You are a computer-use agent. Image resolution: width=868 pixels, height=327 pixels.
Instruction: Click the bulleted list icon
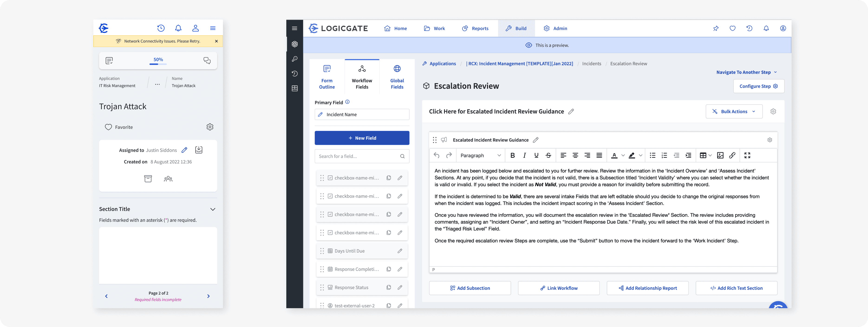click(x=652, y=155)
